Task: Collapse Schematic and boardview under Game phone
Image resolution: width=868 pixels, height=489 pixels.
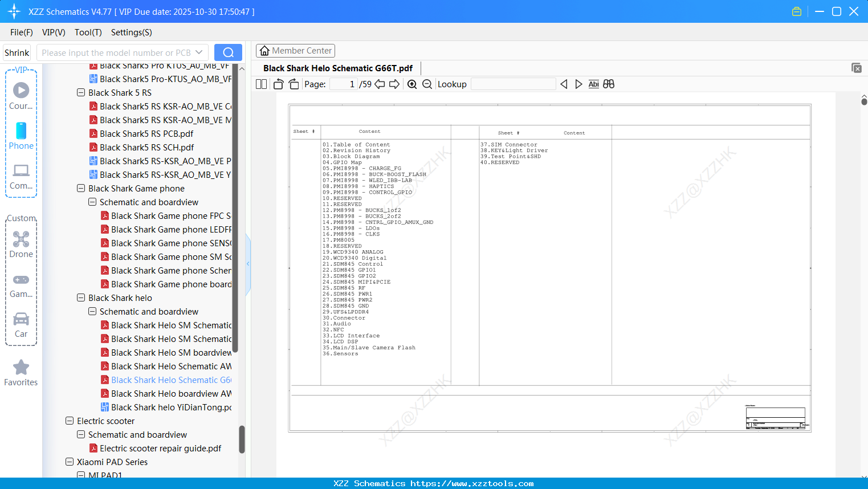Action: [92, 202]
